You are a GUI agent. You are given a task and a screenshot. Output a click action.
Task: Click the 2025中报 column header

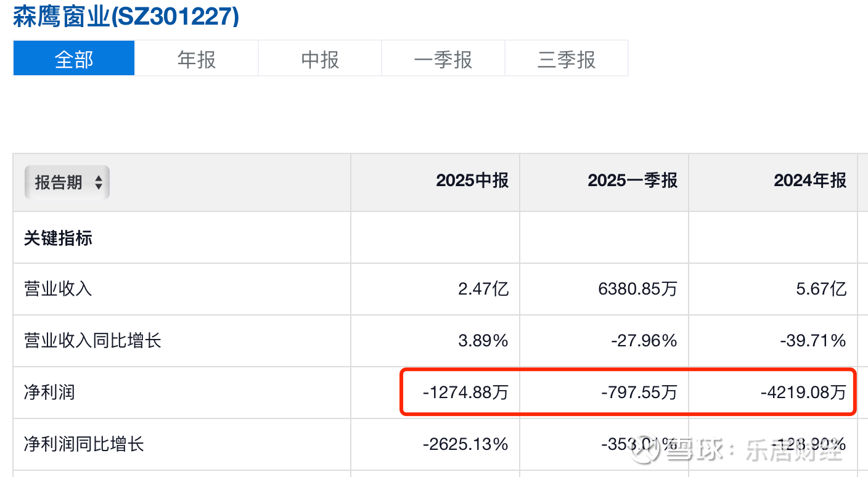(472, 181)
